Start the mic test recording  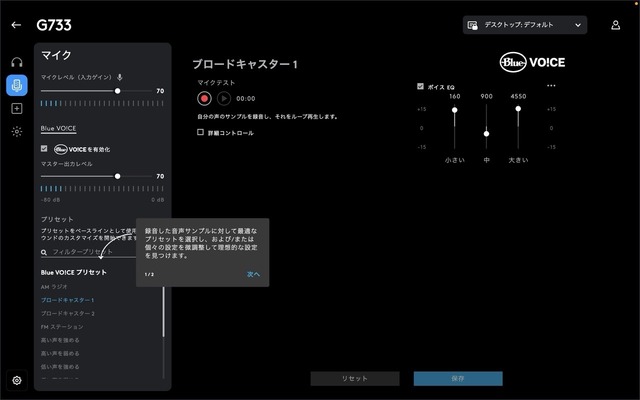[204, 98]
